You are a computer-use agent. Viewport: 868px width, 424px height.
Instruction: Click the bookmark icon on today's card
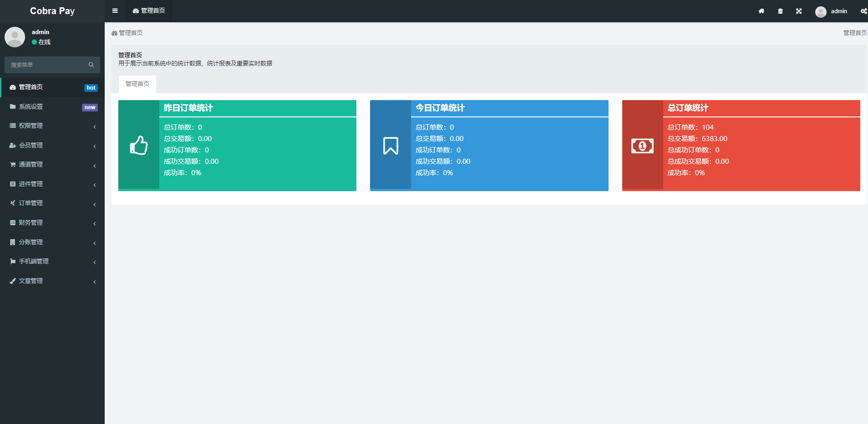click(x=391, y=146)
